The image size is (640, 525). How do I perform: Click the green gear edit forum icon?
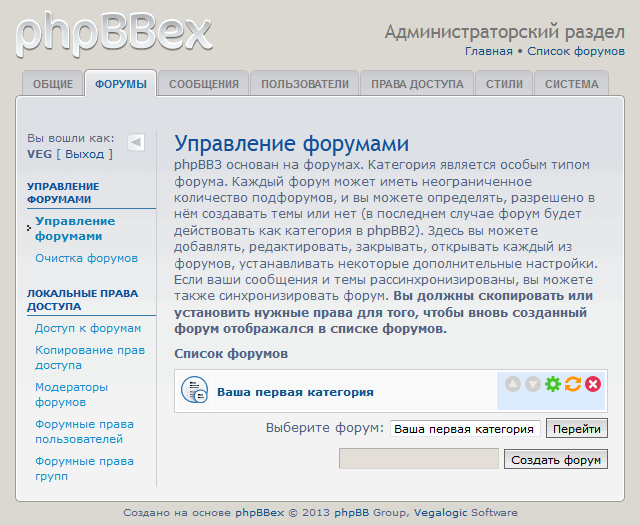pyautogui.click(x=553, y=384)
